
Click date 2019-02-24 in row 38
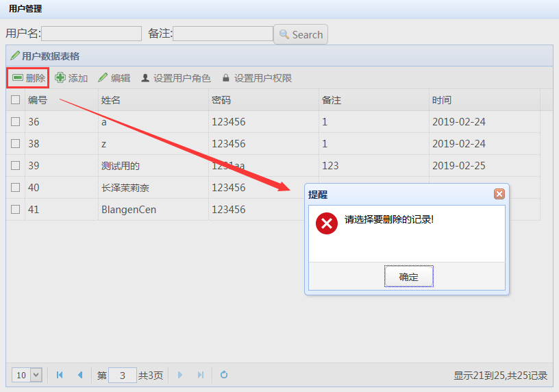(459, 144)
